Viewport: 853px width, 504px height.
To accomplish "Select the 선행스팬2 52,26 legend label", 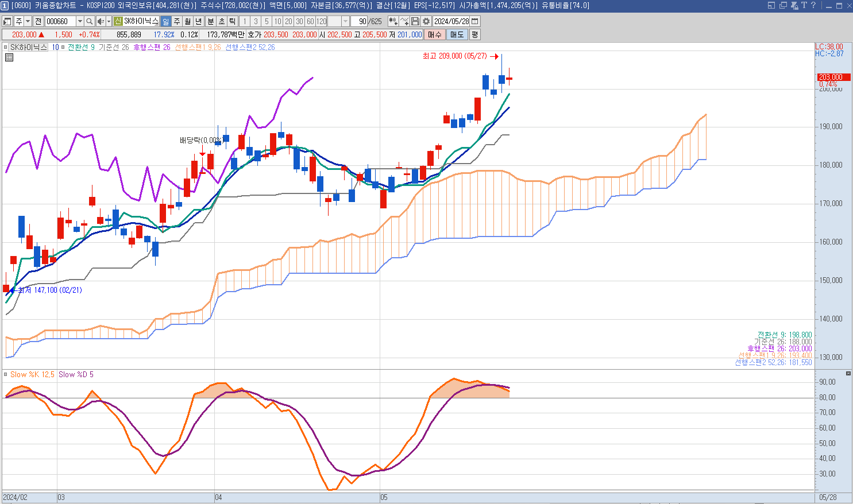I will (x=250, y=47).
